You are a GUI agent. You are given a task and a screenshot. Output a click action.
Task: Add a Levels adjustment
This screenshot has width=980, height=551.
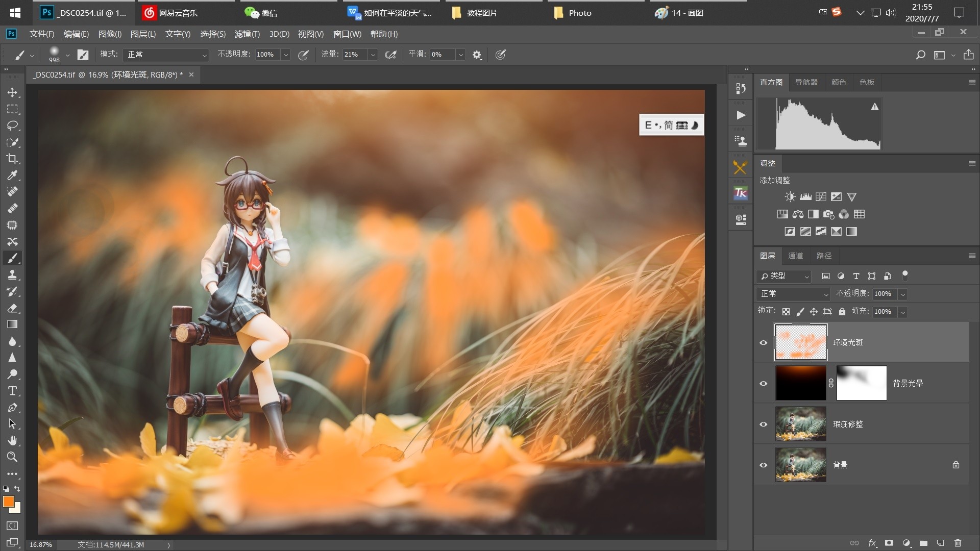[805, 197]
